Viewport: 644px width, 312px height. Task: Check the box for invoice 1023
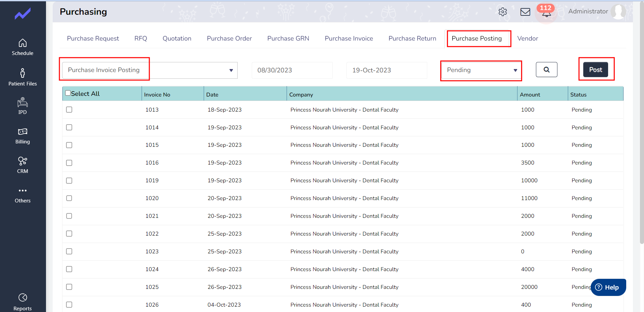[69, 251]
